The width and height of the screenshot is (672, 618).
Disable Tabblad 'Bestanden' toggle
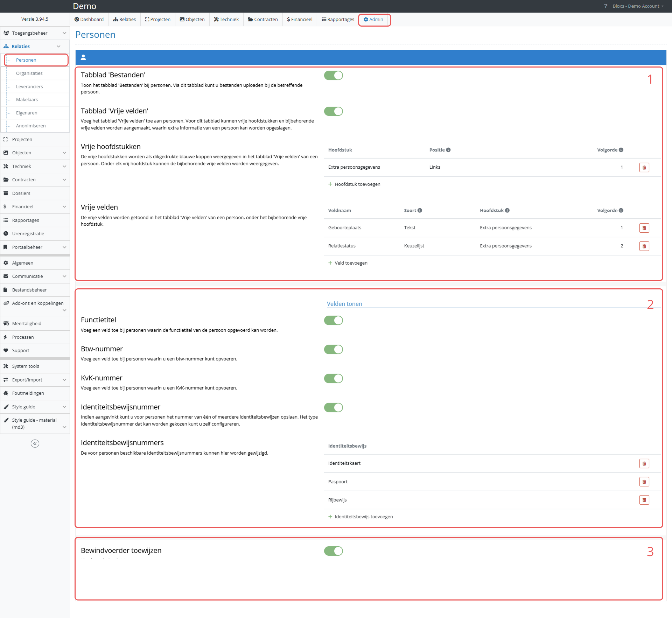[x=333, y=75]
